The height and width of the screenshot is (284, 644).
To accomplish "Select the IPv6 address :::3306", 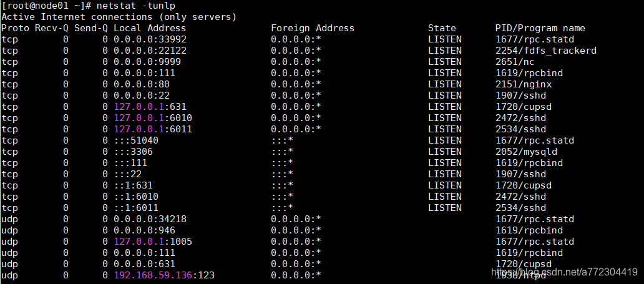I will pyautogui.click(x=133, y=152).
